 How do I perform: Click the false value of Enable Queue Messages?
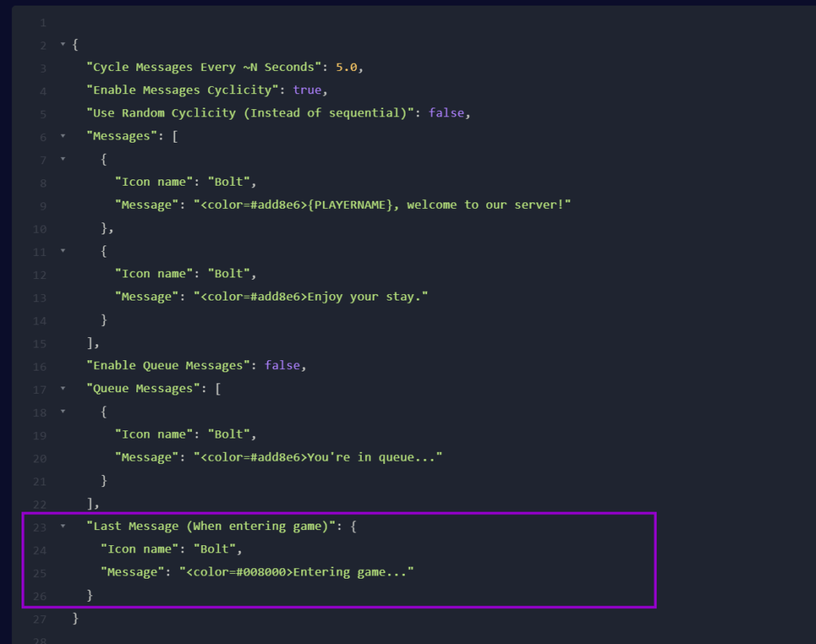pos(282,366)
